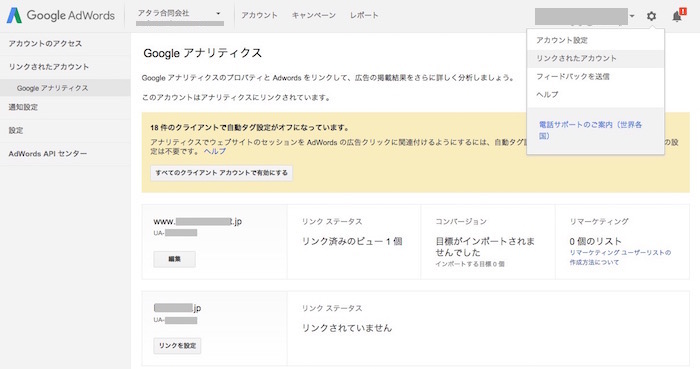
Task: Click すべてのクライアント アカウントで有効にする button
Action: point(221,173)
